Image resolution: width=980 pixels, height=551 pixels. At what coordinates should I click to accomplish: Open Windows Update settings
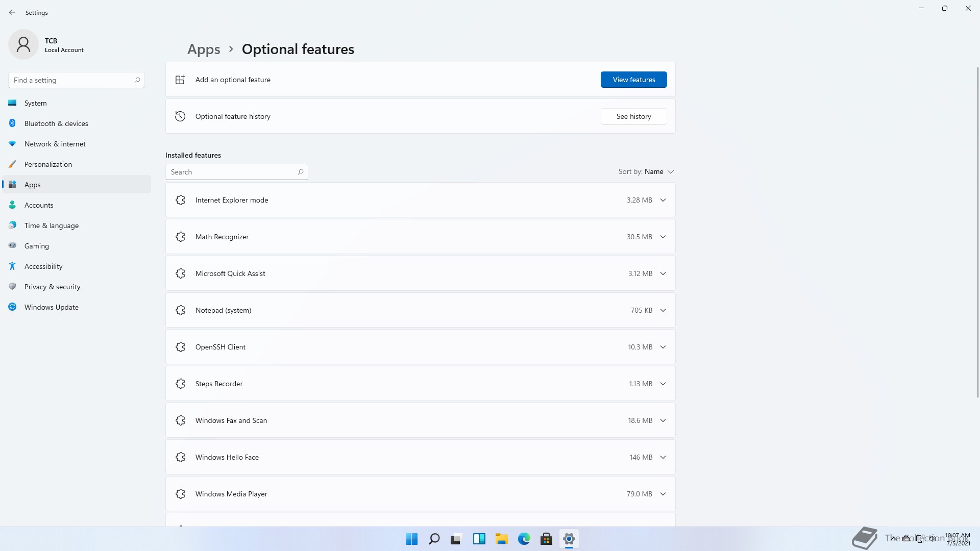[x=77, y=307]
